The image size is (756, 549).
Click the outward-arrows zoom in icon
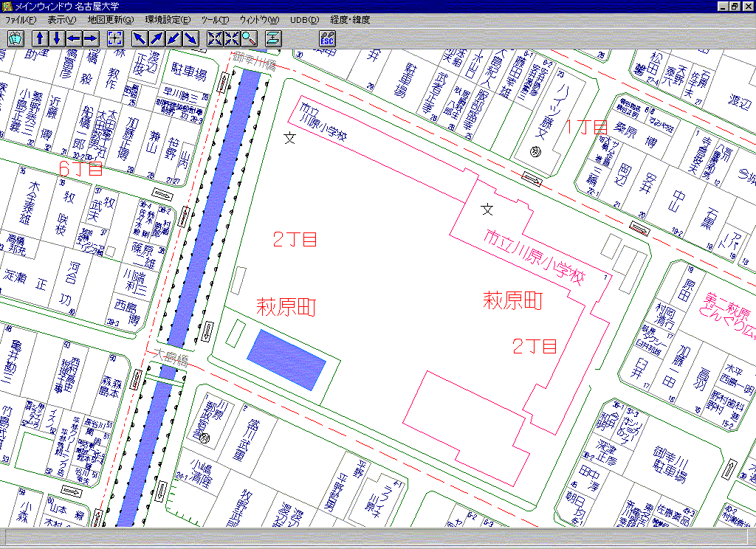point(216,38)
